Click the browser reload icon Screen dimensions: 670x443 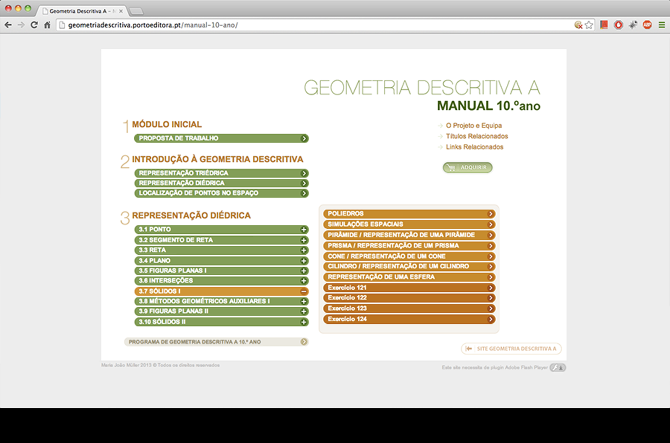click(34, 24)
